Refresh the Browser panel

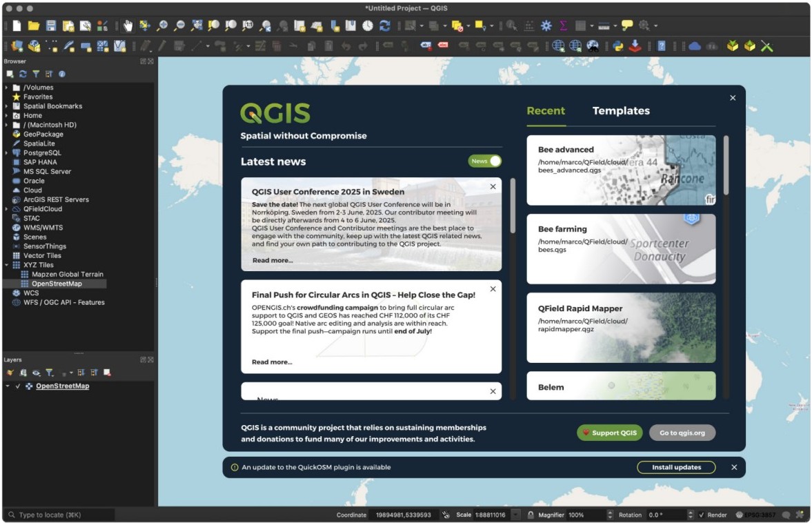tap(23, 74)
